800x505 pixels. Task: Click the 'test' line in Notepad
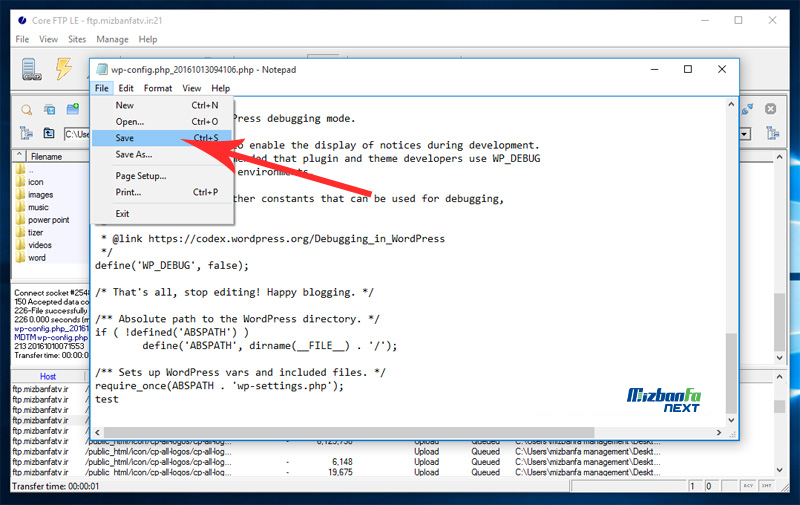[x=107, y=399]
